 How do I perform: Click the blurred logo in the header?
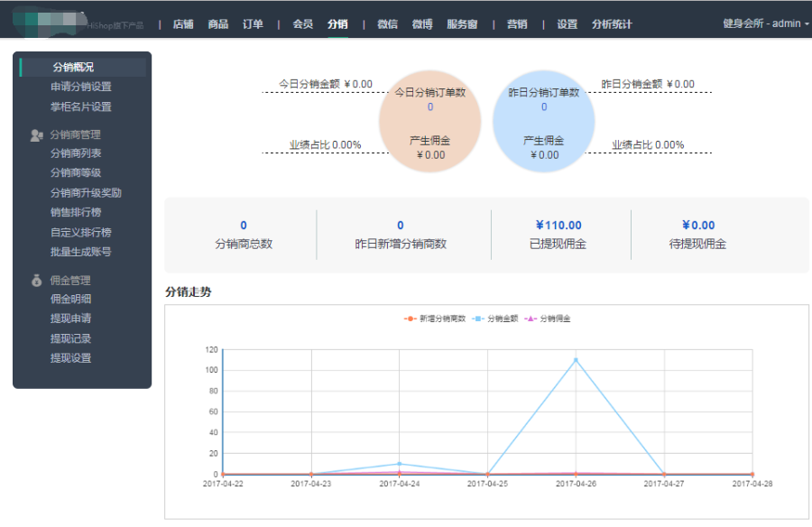[51, 22]
